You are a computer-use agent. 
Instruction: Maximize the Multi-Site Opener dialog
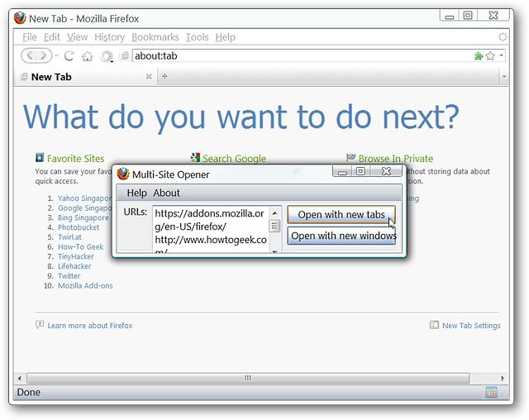pyautogui.click(x=360, y=171)
